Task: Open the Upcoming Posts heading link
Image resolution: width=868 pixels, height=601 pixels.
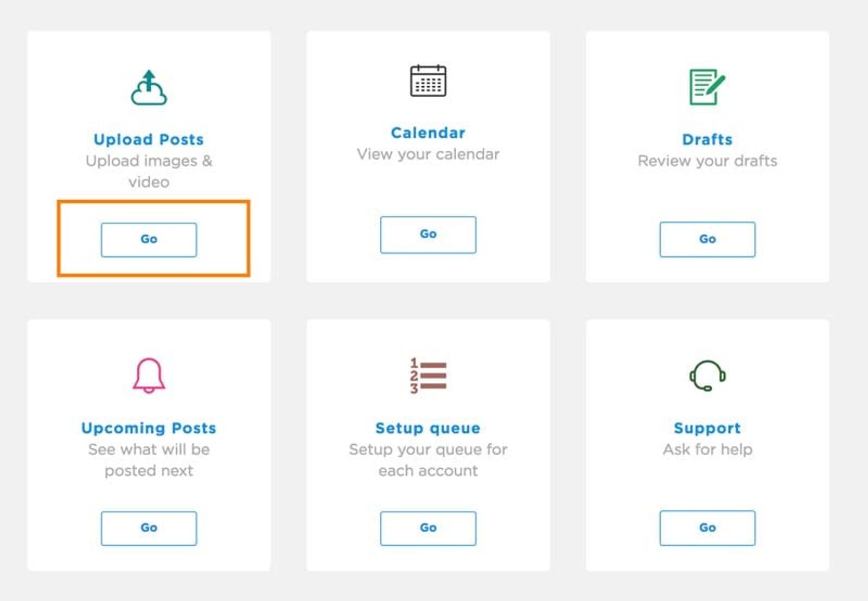Action: (x=149, y=428)
